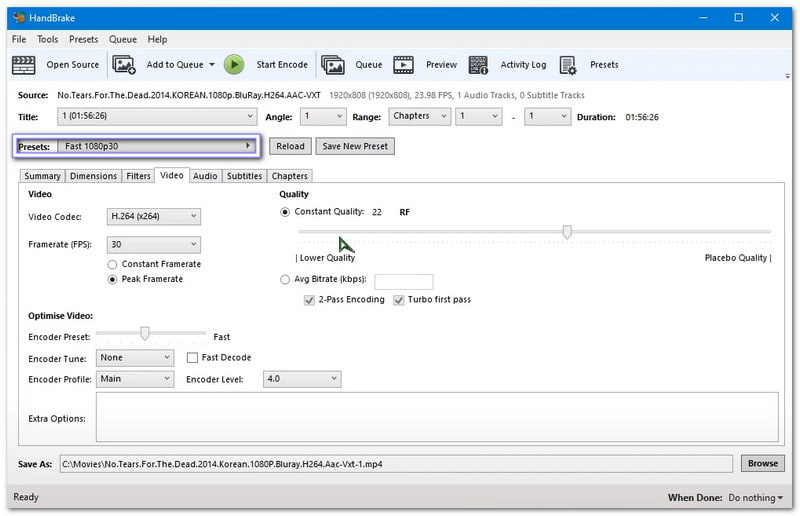Screen dimensions: 800x516
Task: Open the Queue via its toolbar icon
Action: coord(332,65)
